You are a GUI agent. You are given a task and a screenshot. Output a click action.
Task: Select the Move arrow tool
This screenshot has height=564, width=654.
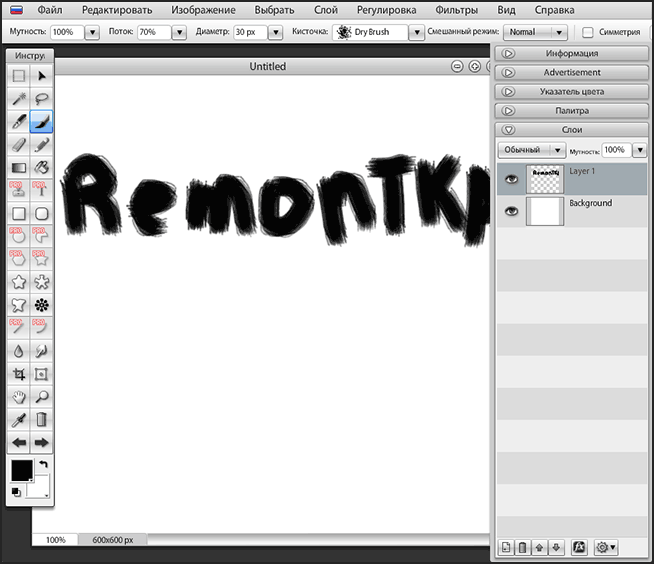(x=41, y=76)
